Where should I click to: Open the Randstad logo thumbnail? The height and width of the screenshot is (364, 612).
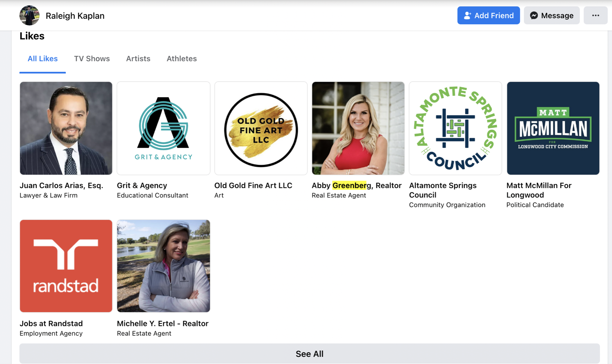click(x=66, y=266)
